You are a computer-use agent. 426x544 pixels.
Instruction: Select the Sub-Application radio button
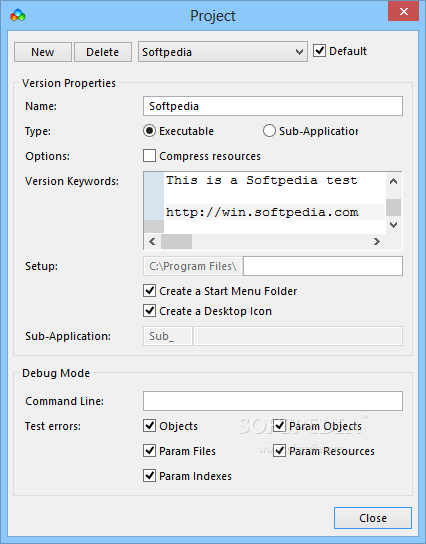pos(269,131)
